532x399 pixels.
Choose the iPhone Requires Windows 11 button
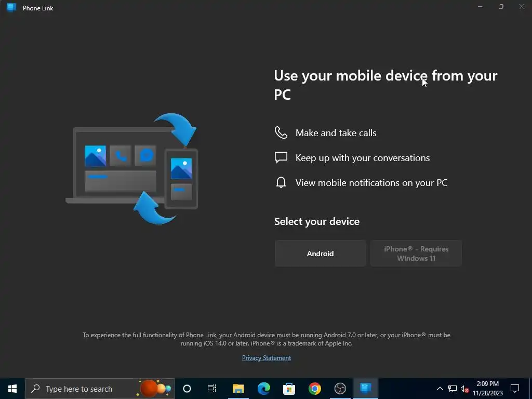point(416,254)
